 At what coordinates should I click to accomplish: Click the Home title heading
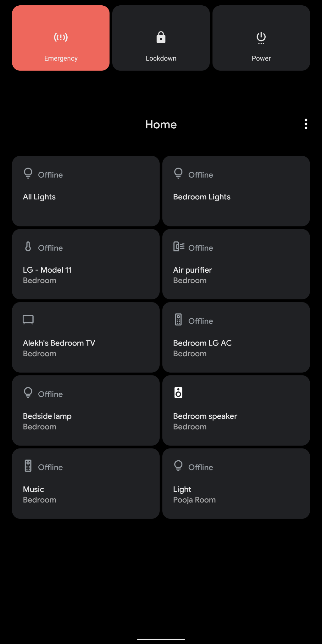coord(161,125)
